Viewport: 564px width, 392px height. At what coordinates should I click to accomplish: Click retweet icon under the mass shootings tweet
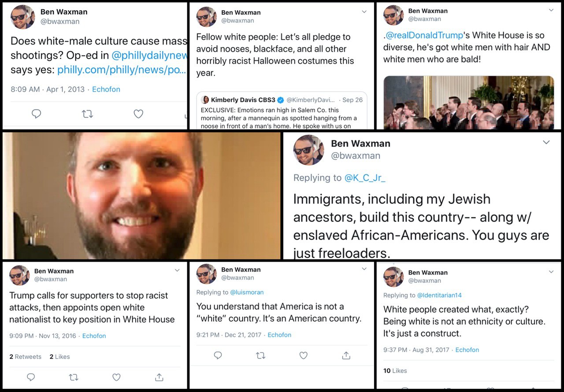(87, 114)
